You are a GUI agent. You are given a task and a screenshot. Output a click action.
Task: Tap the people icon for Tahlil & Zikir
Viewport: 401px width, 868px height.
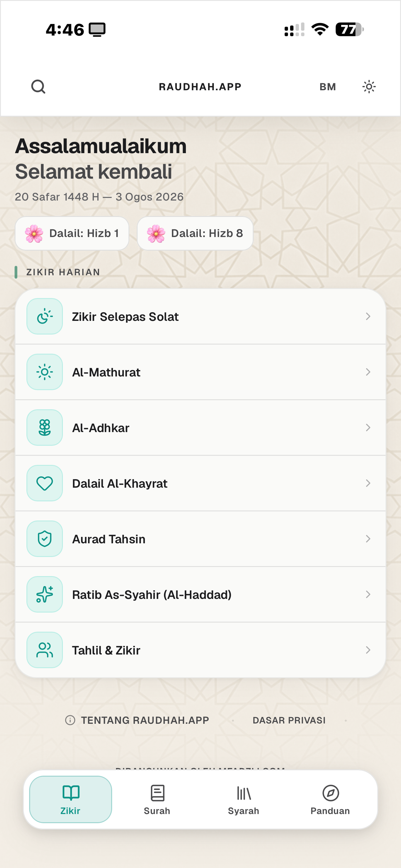[x=45, y=650]
